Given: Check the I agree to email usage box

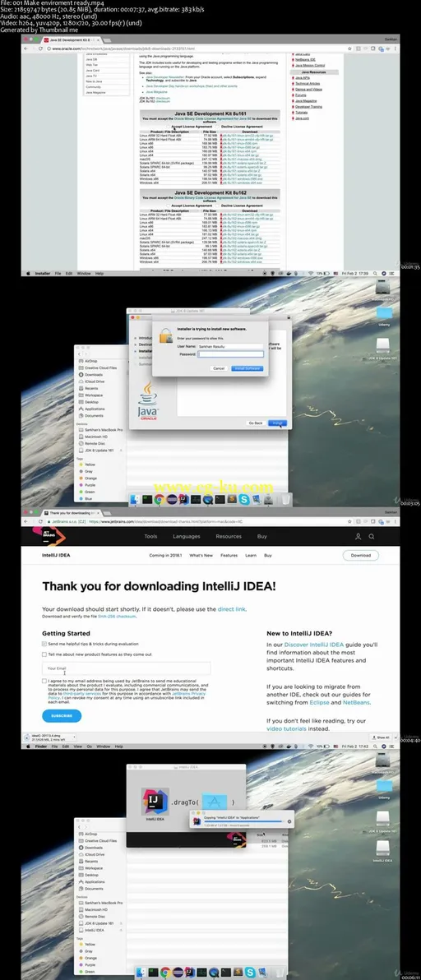Looking at the screenshot, I should click(44, 682).
